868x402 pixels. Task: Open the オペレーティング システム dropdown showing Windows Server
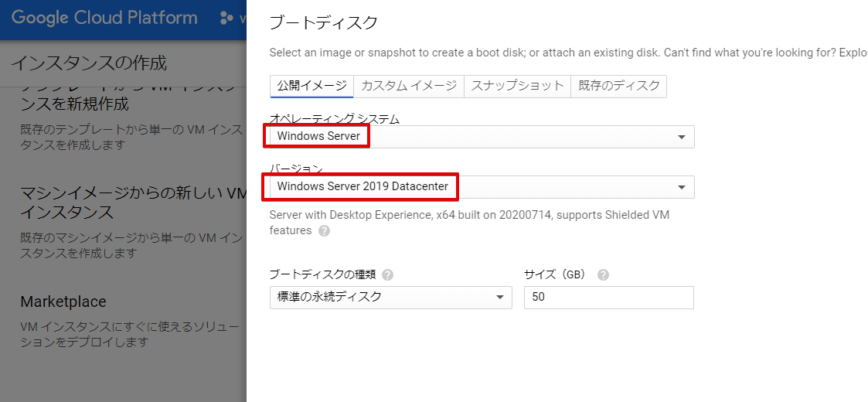(482, 136)
